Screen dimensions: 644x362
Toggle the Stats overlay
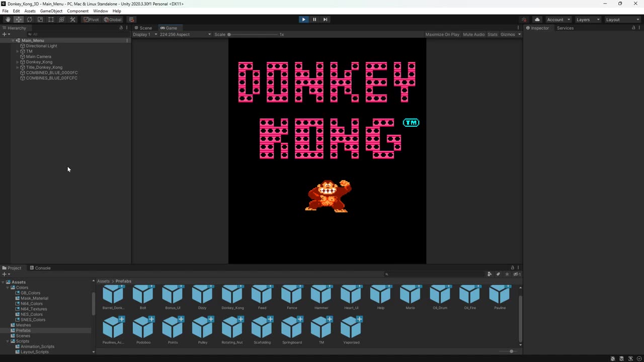pyautogui.click(x=493, y=34)
